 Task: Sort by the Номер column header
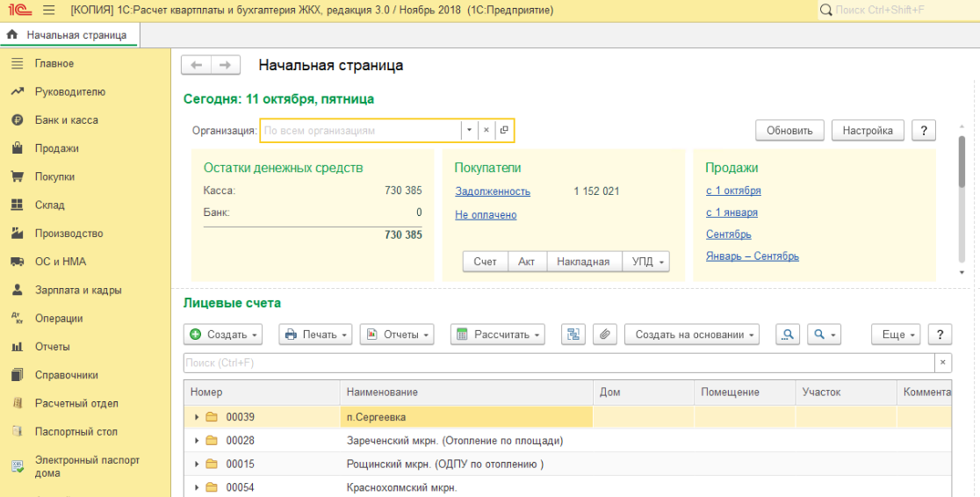(262, 392)
